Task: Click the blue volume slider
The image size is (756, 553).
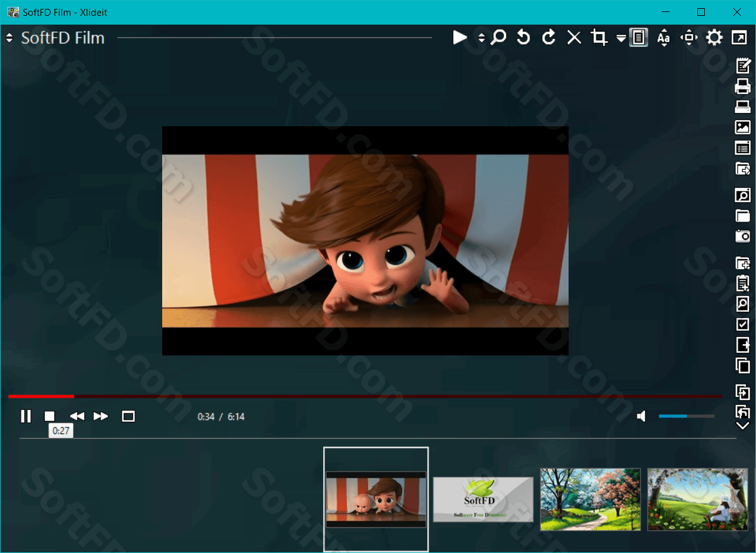Action: pos(686,416)
